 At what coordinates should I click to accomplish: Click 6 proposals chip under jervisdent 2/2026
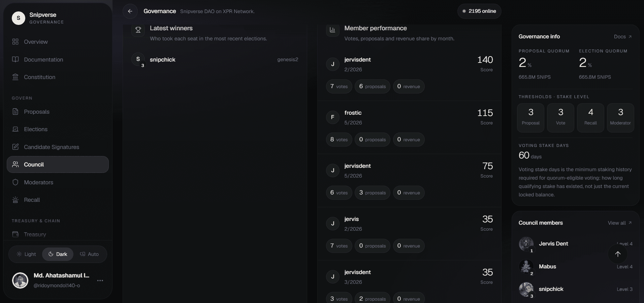click(373, 86)
